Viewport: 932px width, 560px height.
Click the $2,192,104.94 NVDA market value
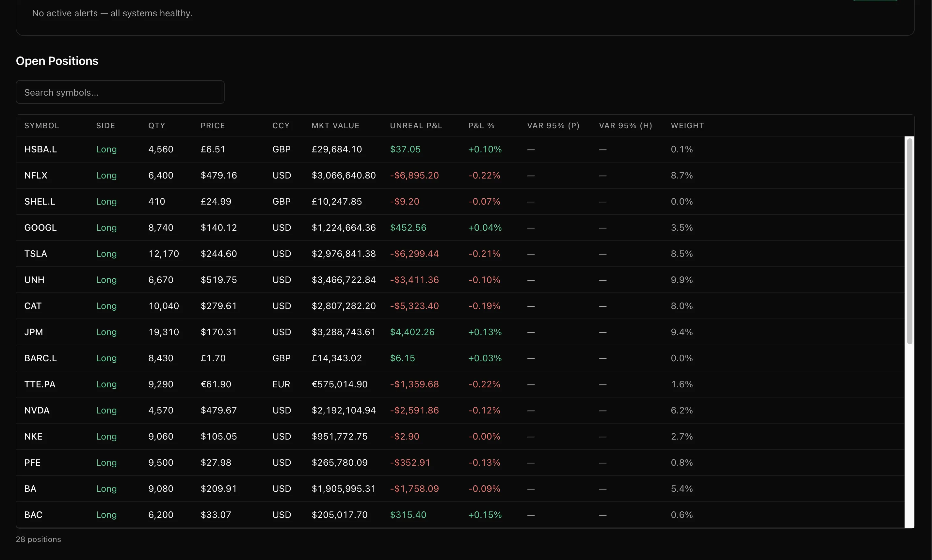pyautogui.click(x=344, y=410)
